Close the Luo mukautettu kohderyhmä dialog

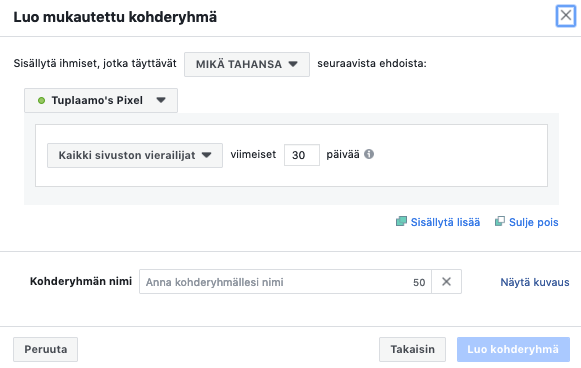click(x=565, y=16)
